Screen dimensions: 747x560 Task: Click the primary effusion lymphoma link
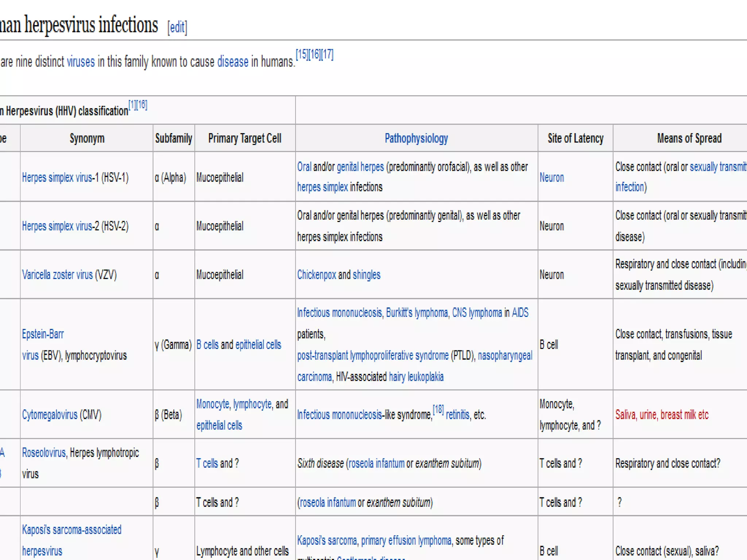pos(406,541)
